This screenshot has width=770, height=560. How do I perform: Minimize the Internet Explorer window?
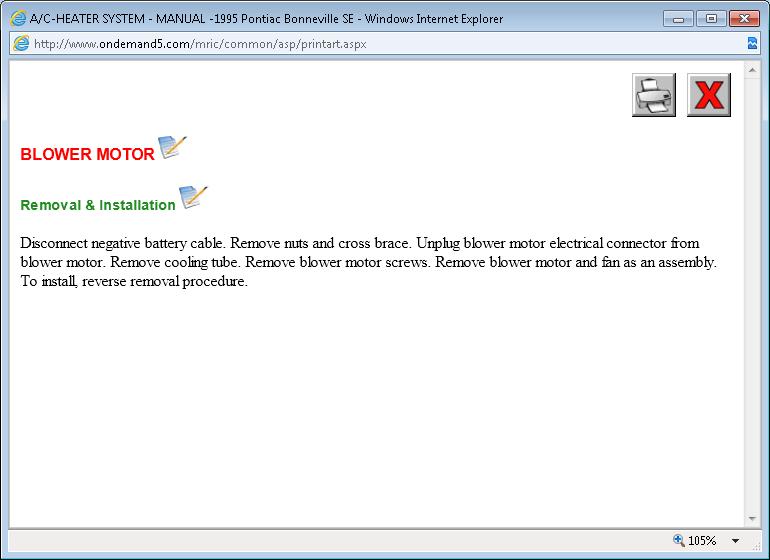pyautogui.click(x=679, y=19)
